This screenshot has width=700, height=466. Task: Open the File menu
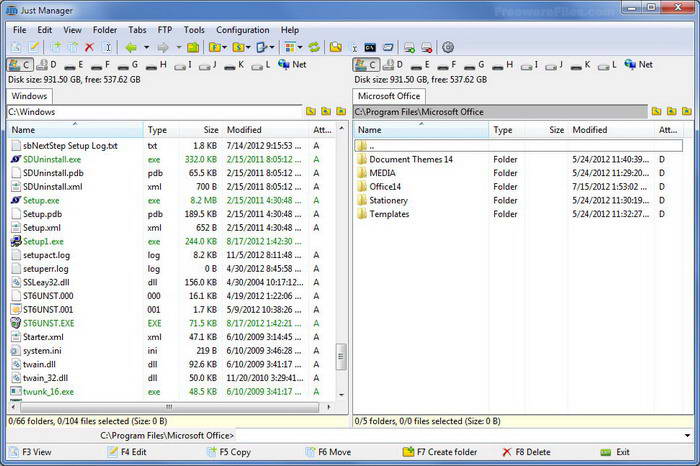19,30
